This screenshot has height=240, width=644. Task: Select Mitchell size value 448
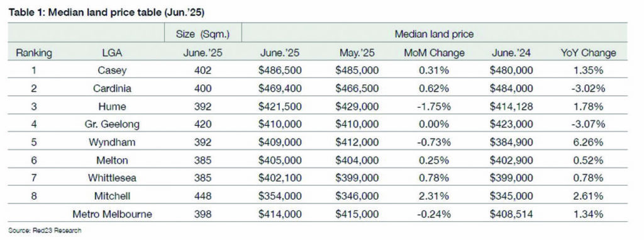[203, 197]
